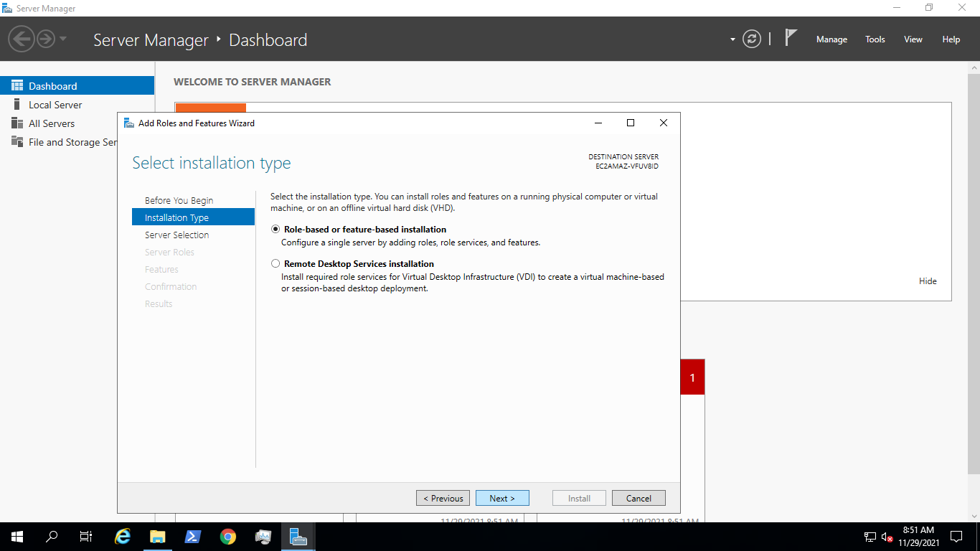
Task: Select Local Server in the navigation pane
Action: coord(56,104)
